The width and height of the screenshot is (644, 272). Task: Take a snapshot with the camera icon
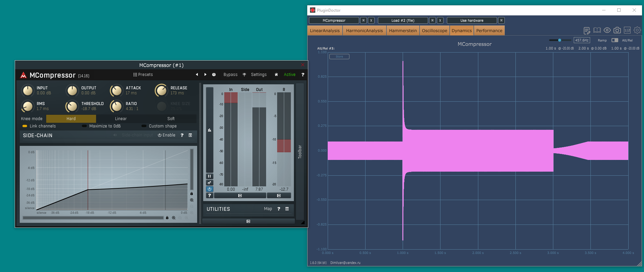617,30
